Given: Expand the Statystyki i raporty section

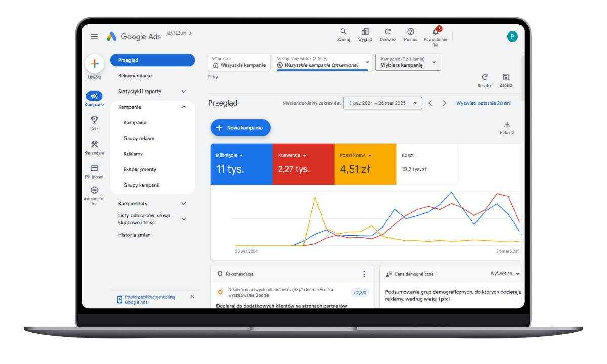Looking at the screenshot, I should pos(183,92).
